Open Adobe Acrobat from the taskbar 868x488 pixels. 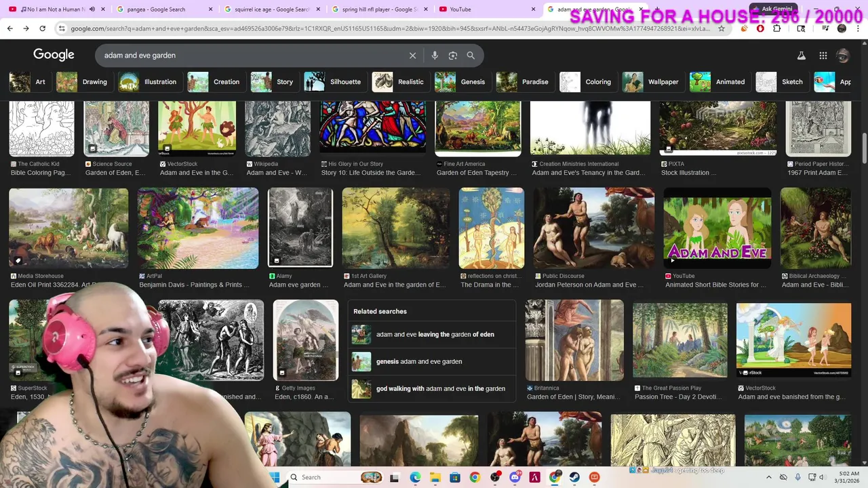coord(534,477)
